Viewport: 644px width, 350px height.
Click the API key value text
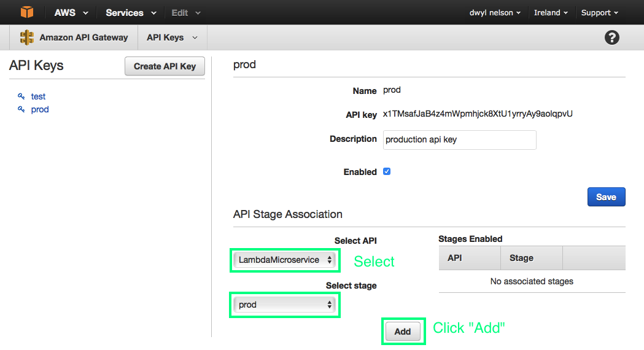(x=477, y=114)
